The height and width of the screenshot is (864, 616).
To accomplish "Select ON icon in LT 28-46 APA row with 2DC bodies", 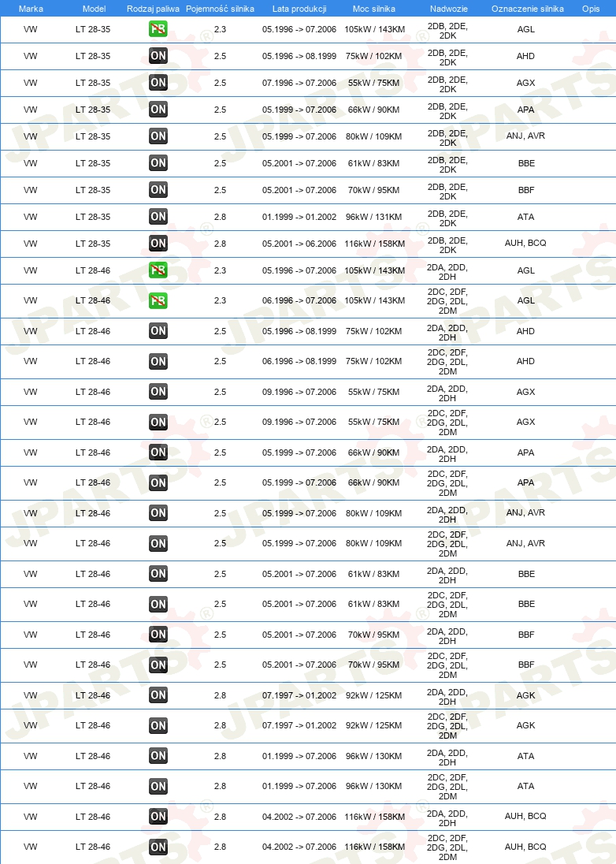I will tap(158, 482).
